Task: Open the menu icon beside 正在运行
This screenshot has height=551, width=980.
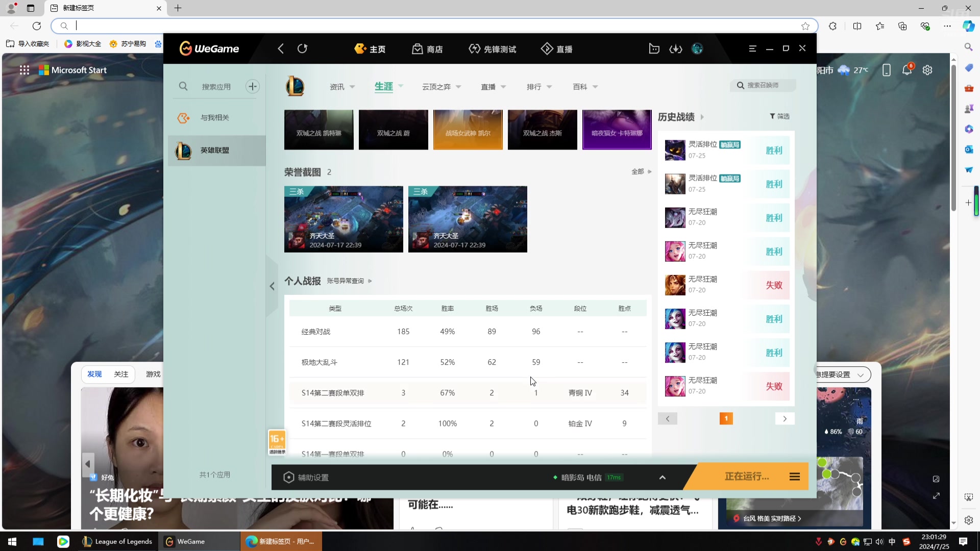Action: pos(795,477)
